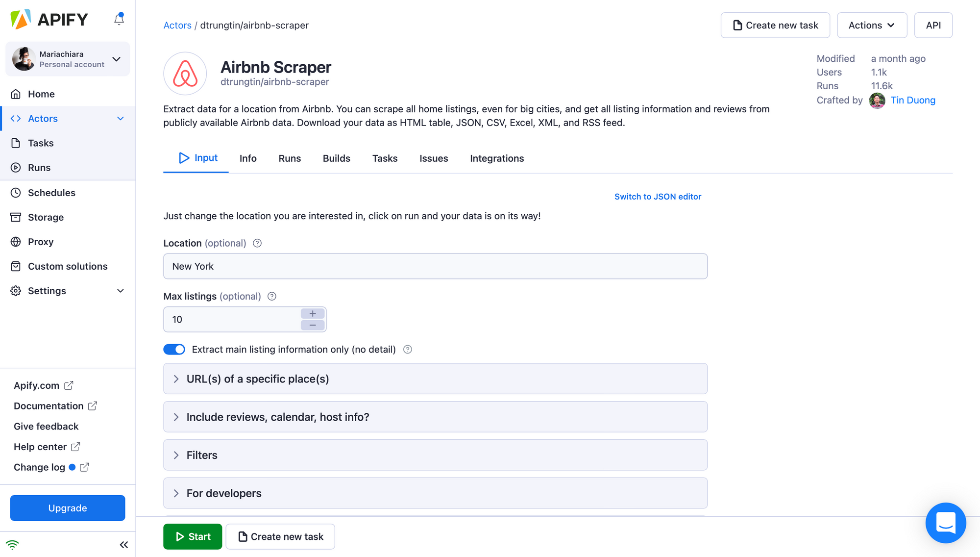Click the Tasks document icon
The width and height of the screenshot is (980, 557).
16,143
